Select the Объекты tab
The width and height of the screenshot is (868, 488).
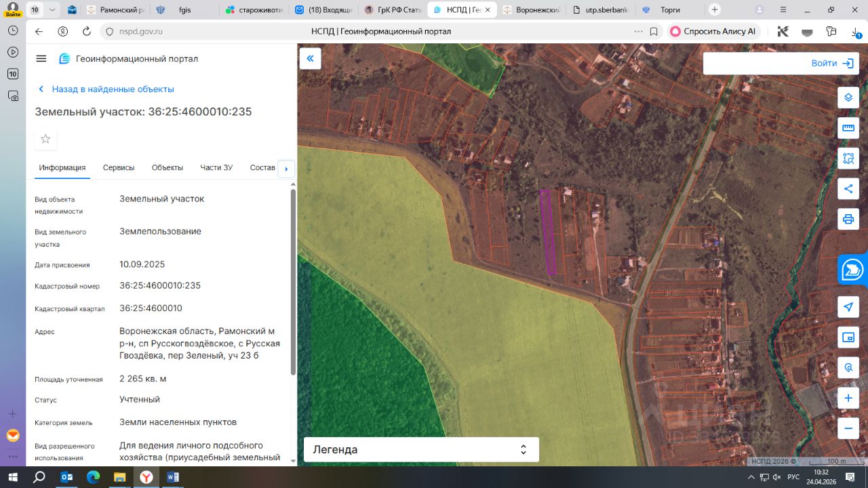tap(167, 167)
